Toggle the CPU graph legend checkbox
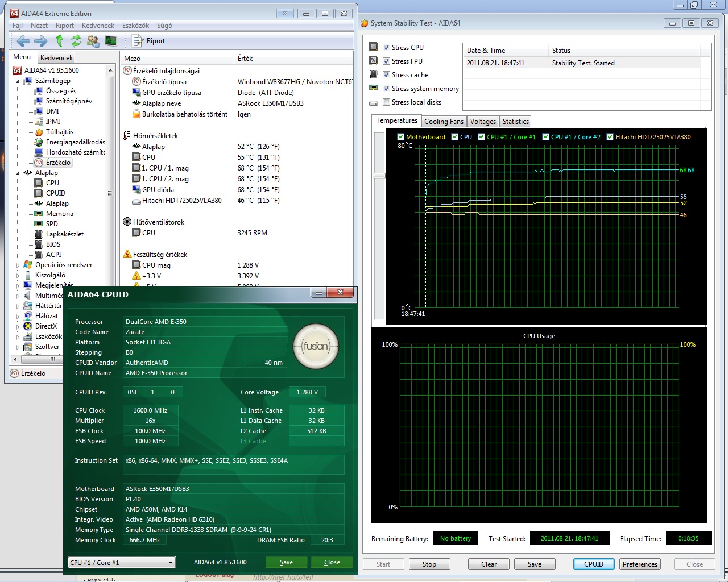The image size is (728, 582). pyautogui.click(x=454, y=137)
